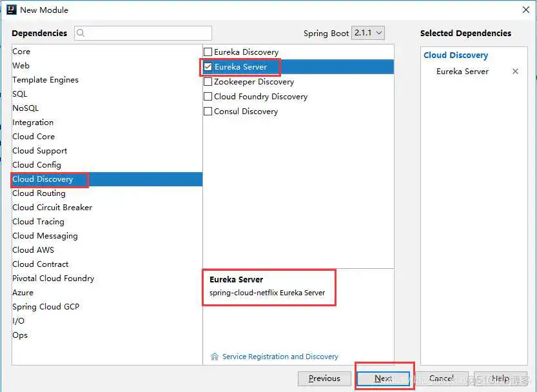Remove Eureka Server from selected dependencies
Viewport: 537px width, 392px height.
[x=515, y=72]
